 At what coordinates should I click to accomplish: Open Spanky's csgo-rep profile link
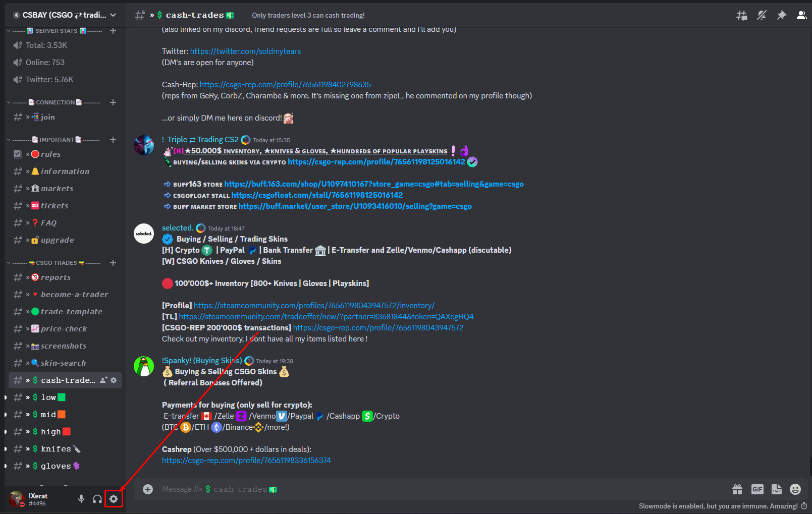(x=246, y=461)
